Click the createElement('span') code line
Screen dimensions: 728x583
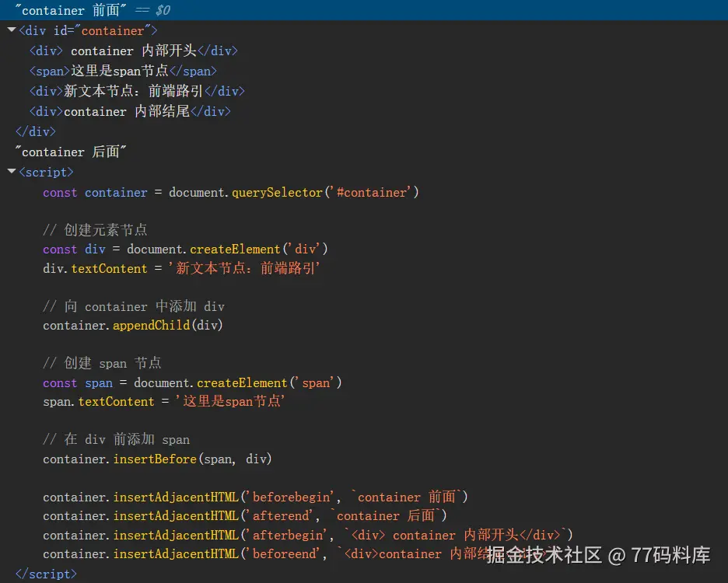pyautogui.click(x=192, y=383)
